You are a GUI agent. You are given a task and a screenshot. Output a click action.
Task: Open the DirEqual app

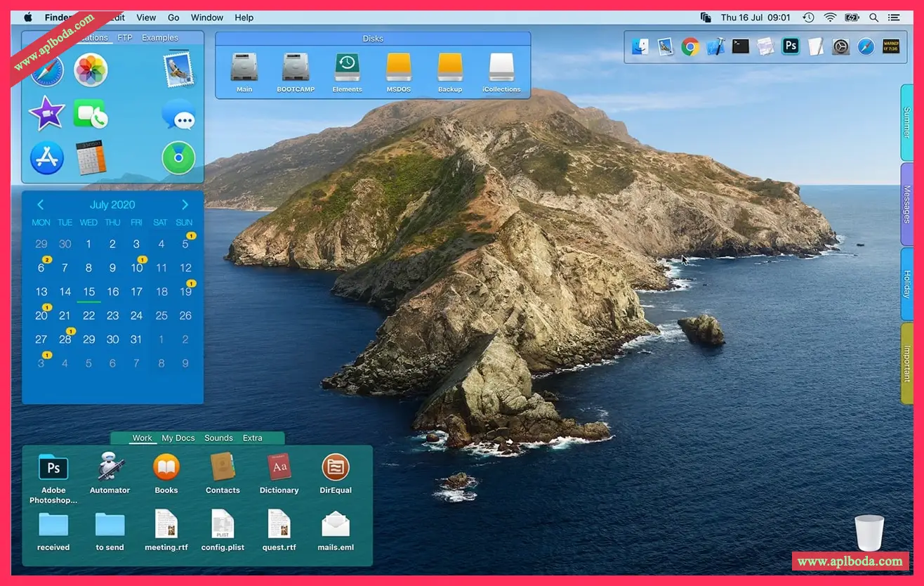(336, 468)
